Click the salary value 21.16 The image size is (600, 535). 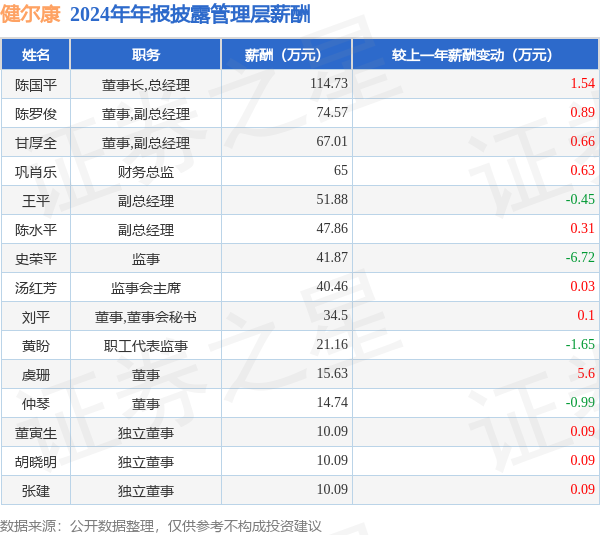tap(332, 344)
